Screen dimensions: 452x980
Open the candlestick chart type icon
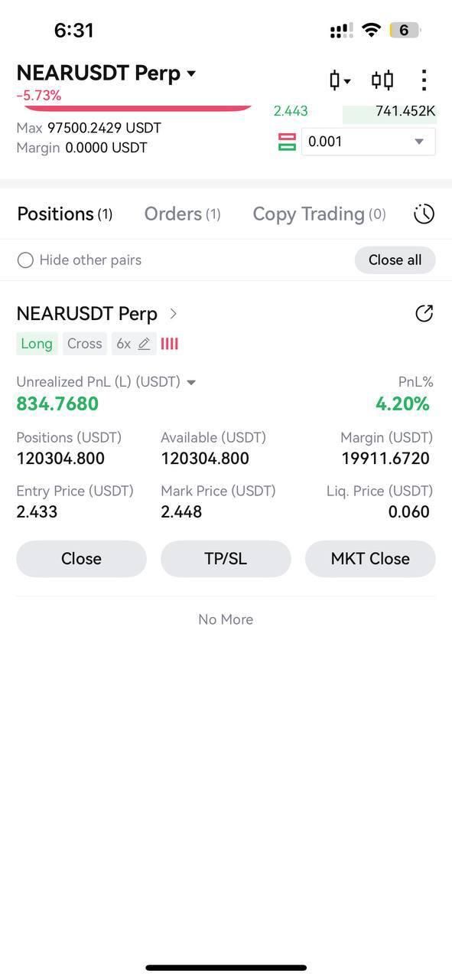coord(340,80)
